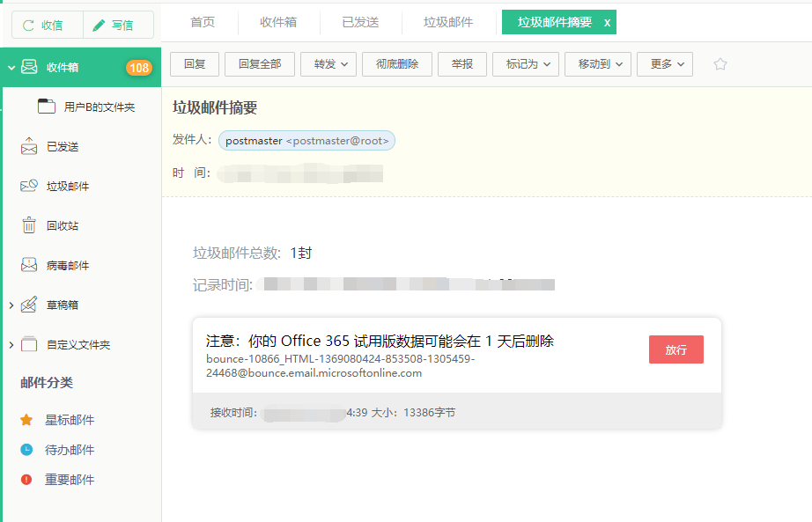Expand the 草稿箱 drafts folder chevron
812x522 pixels.
pyautogui.click(x=11, y=305)
